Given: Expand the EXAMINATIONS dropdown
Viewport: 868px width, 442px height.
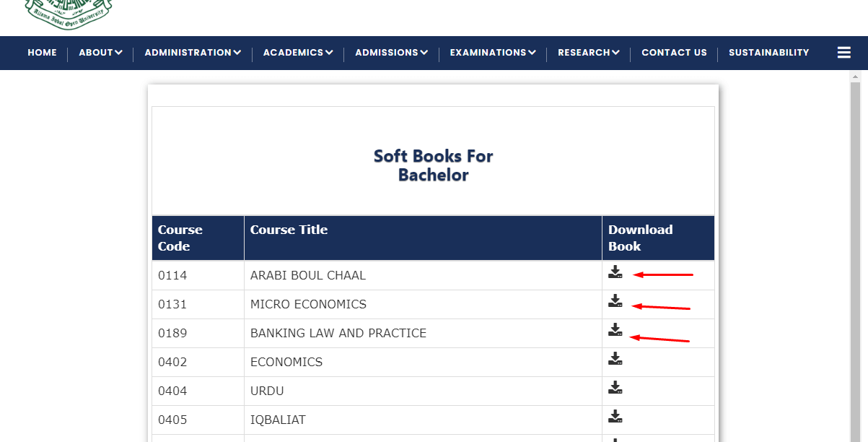Looking at the screenshot, I should pyautogui.click(x=492, y=52).
